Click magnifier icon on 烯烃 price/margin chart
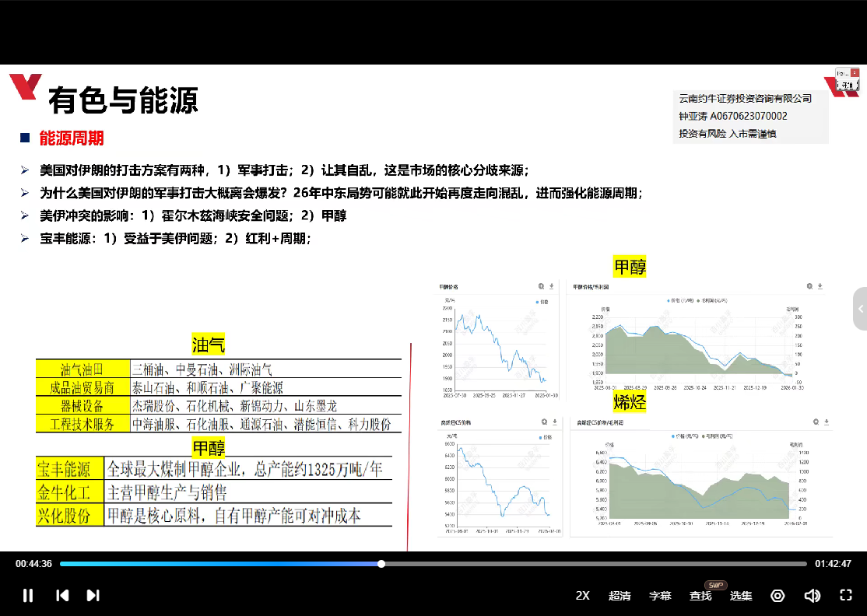This screenshot has width=867, height=616. (816, 422)
